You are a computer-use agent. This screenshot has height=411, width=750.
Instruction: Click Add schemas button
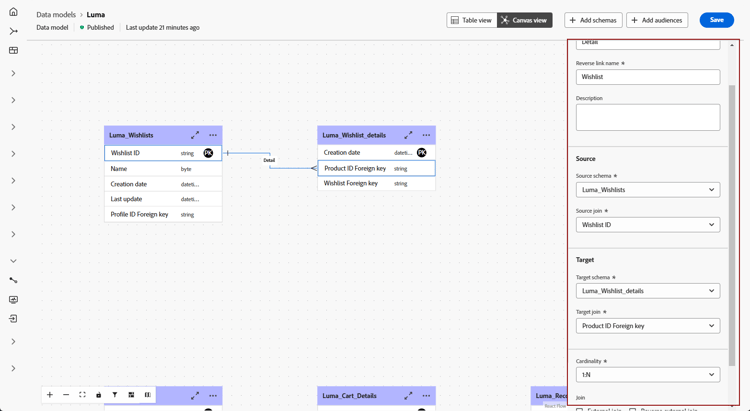pos(593,20)
